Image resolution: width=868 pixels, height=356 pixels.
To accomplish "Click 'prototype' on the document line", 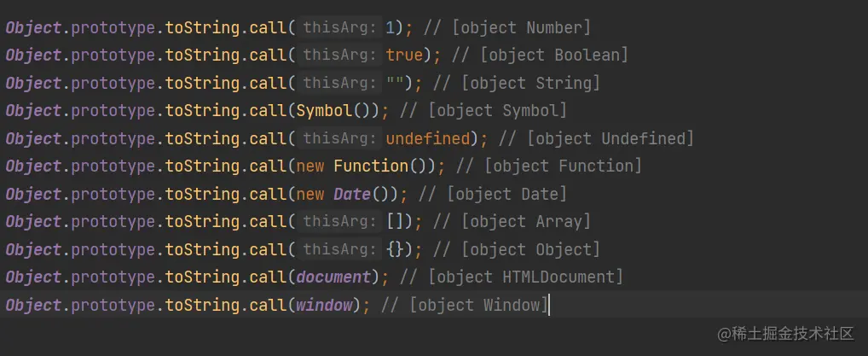I will pyautogui.click(x=113, y=277).
